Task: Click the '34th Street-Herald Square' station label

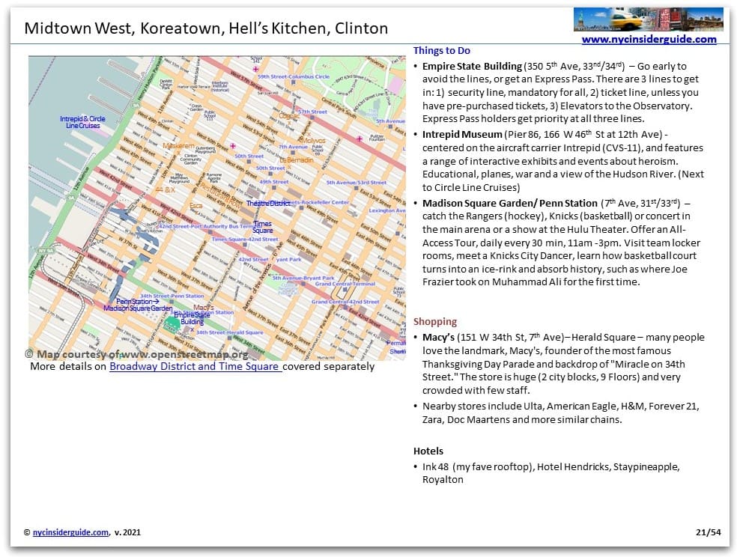Action: pos(229,332)
